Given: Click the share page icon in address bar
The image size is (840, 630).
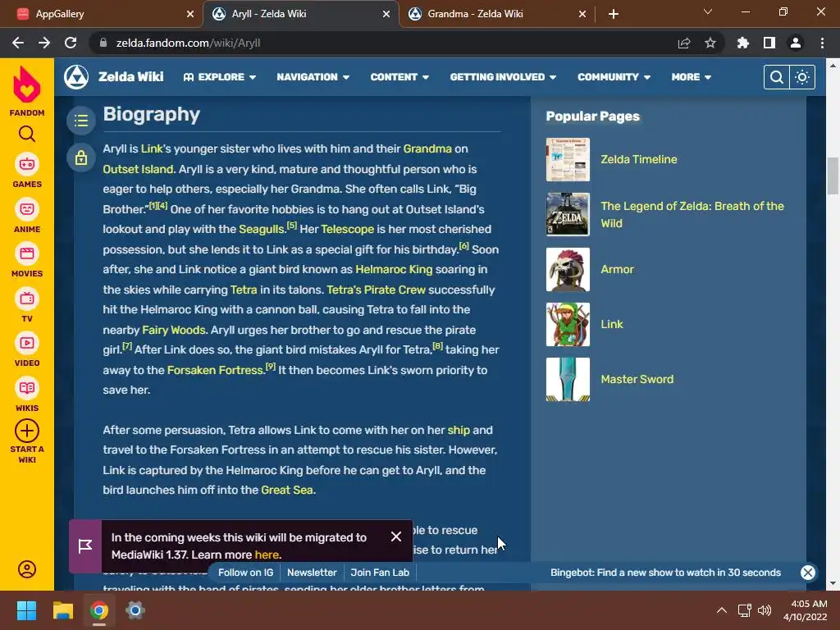Looking at the screenshot, I should point(684,43).
